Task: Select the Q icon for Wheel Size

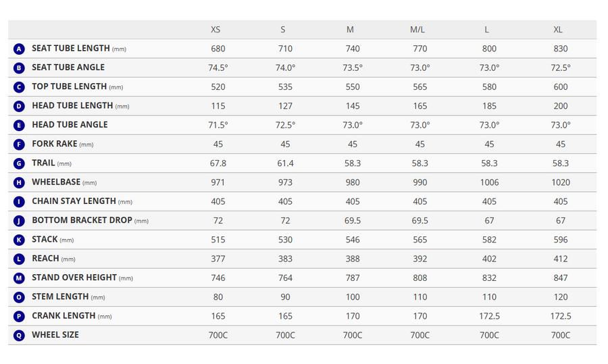Action: 19,336
